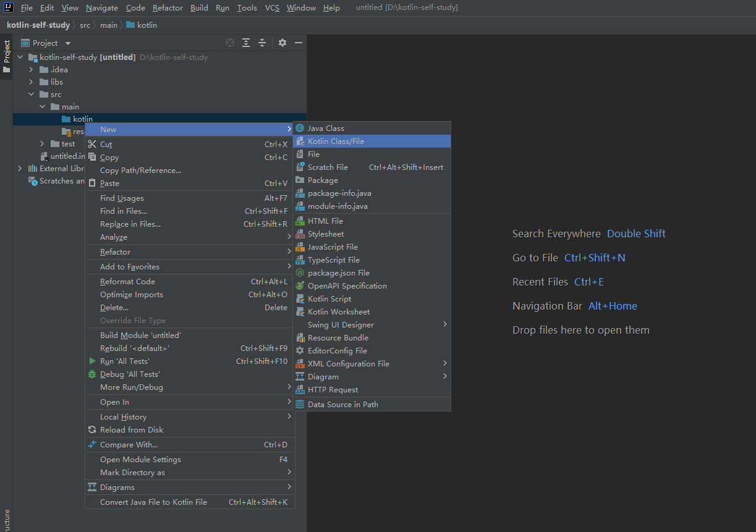Choose Reload from Disk
The width and height of the screenshot is (756, 532).
[190, 430]
